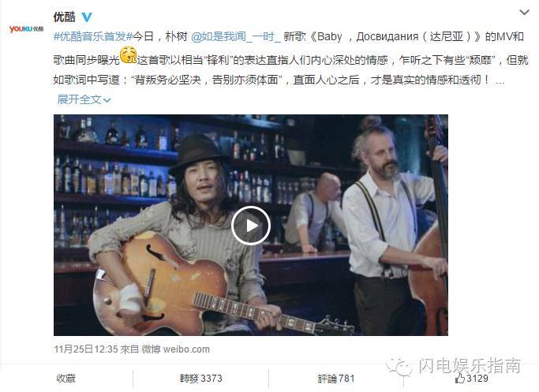Click the 11月25日 12:35 timestamp
The image size is (539, 392).
[x=86, y=349]
